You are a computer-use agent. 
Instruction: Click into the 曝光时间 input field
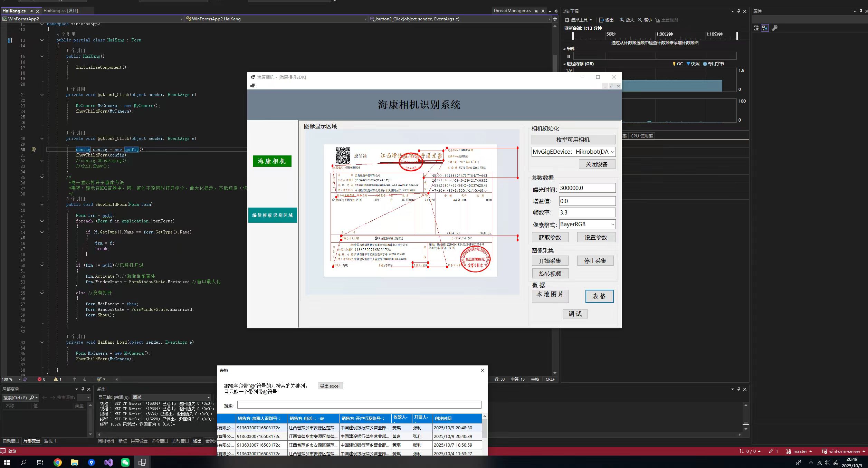(587, 188)
